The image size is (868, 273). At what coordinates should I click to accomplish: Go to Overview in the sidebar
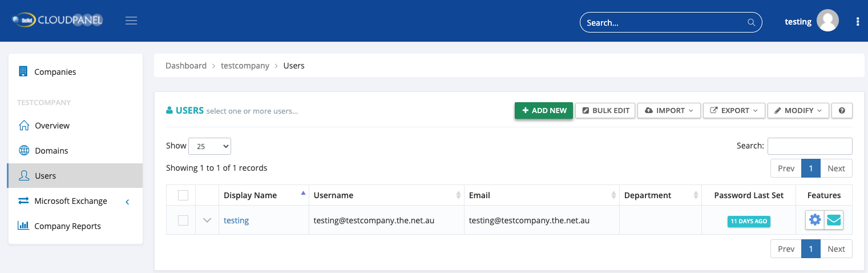[x=75, y=126]
